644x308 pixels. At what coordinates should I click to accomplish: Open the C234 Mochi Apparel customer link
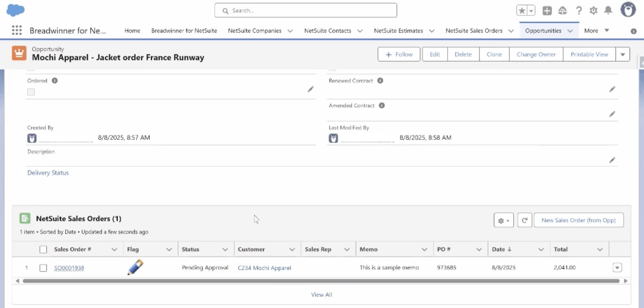point(264,268)
